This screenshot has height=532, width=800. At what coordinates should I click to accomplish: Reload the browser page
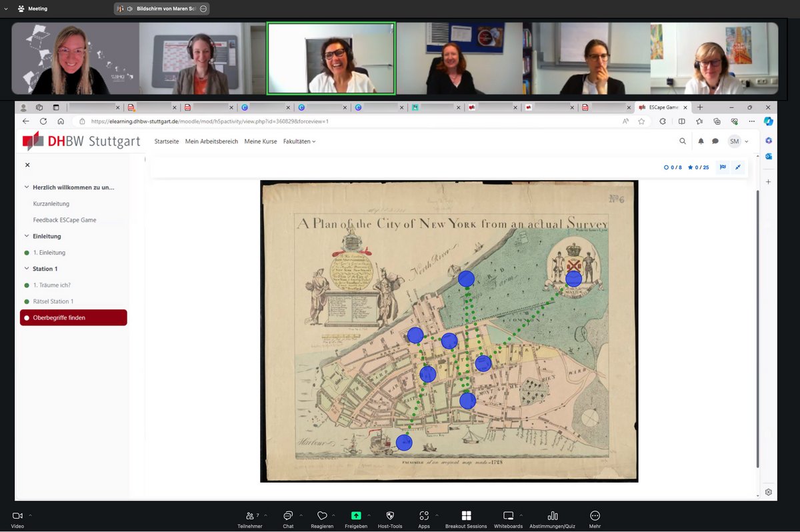click(x=43, y=121)
